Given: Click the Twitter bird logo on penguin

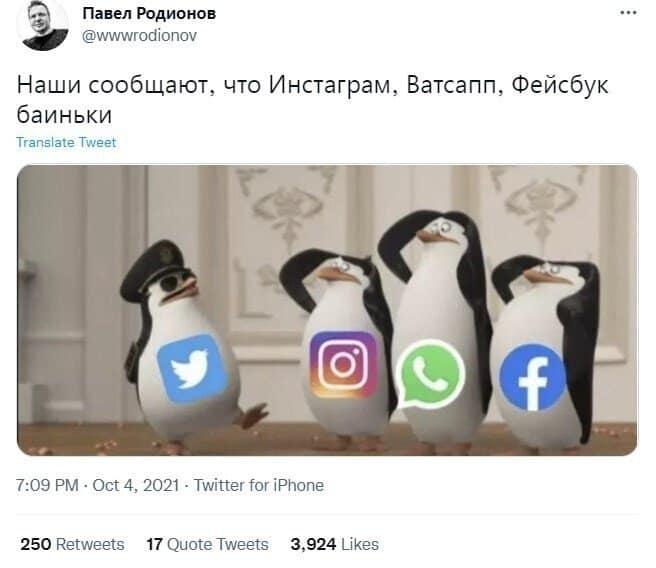Looking at the screenshot, I should 192,368.
